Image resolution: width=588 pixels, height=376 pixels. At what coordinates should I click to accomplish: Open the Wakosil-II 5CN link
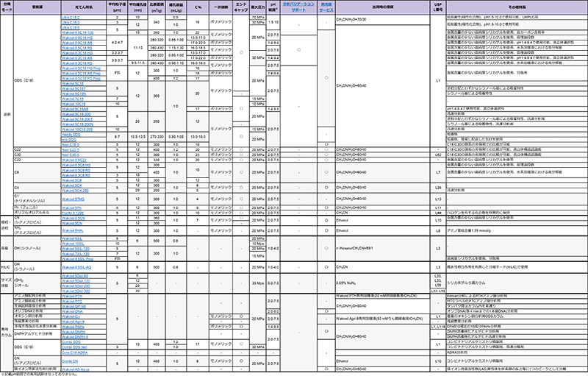73,218
